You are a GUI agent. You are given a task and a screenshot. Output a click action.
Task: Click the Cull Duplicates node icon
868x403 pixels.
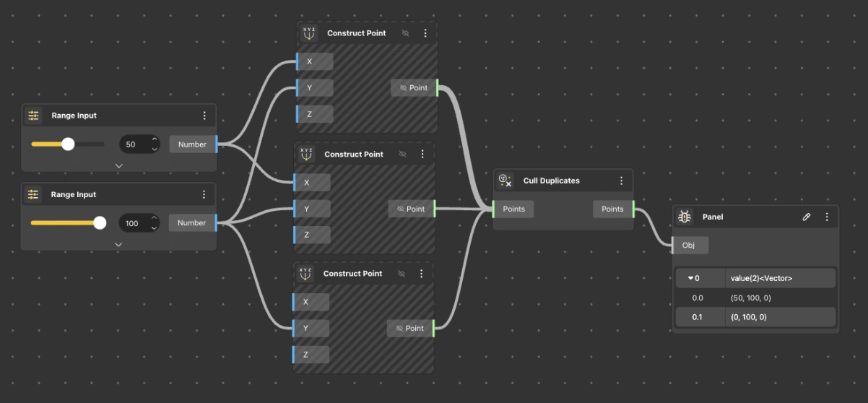coord(505,181)
